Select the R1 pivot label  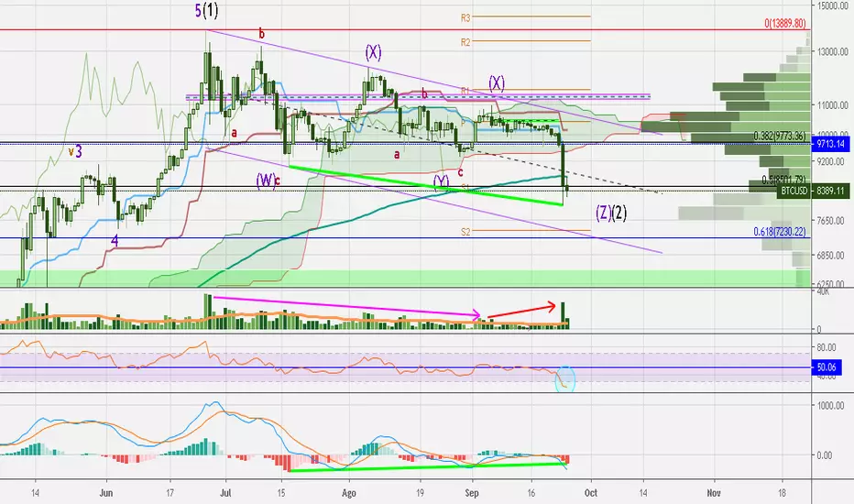click(x=465, y=91)
